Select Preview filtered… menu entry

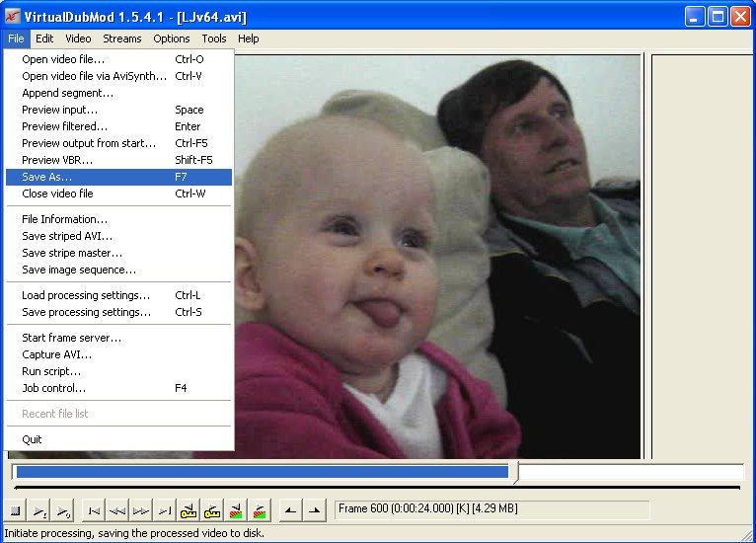(x=118, y=126)
